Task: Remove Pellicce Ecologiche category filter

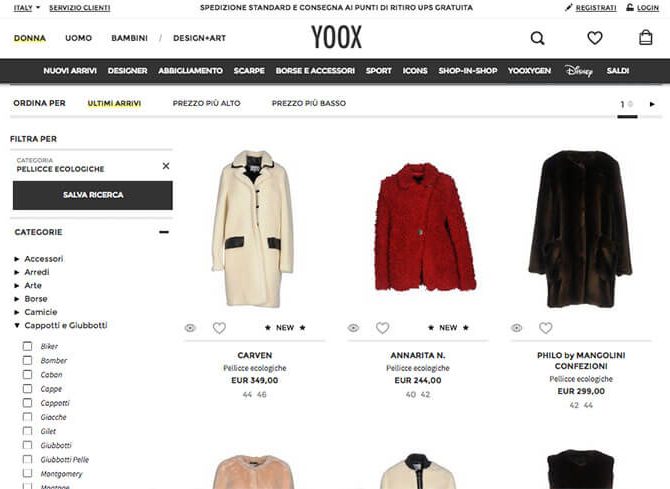Action: 166,165
